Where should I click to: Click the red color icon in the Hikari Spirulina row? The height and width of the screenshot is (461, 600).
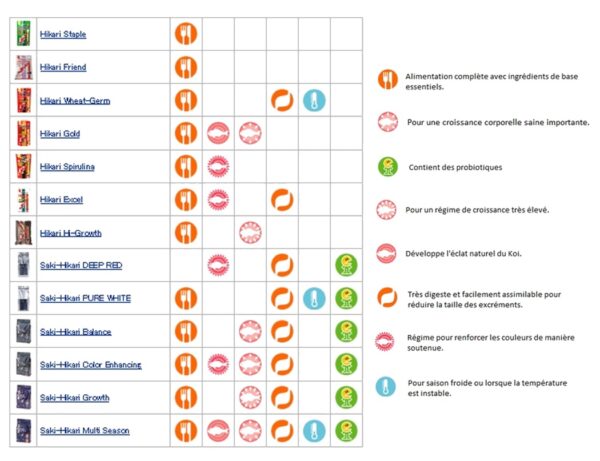click(x=218, y=166)
